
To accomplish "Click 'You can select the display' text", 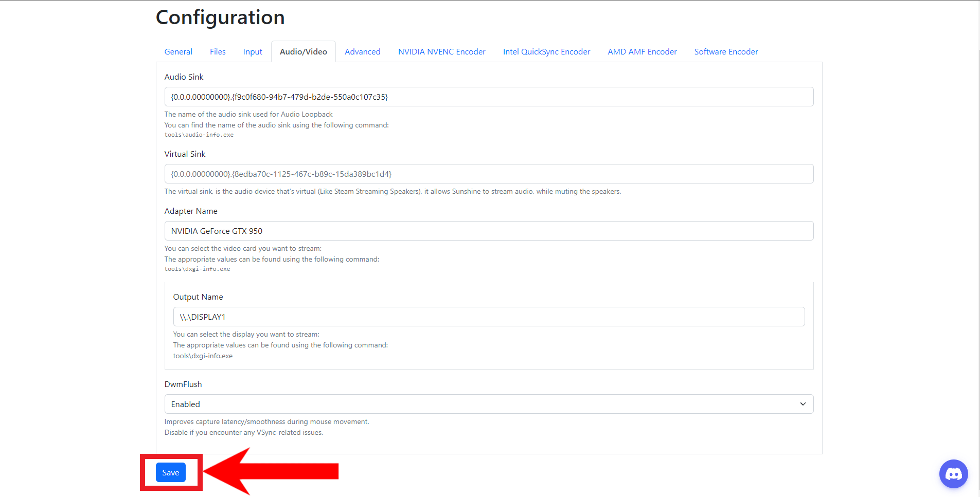I will tap(246, 334).
